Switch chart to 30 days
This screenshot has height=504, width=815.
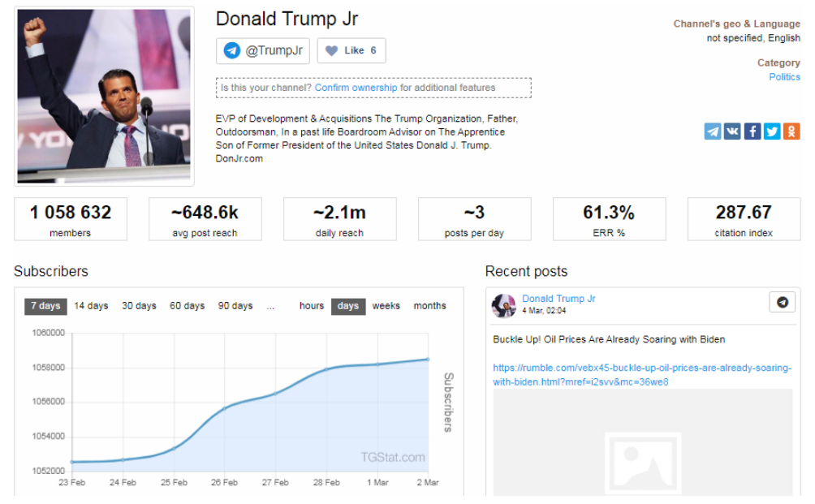pos(139,306)
